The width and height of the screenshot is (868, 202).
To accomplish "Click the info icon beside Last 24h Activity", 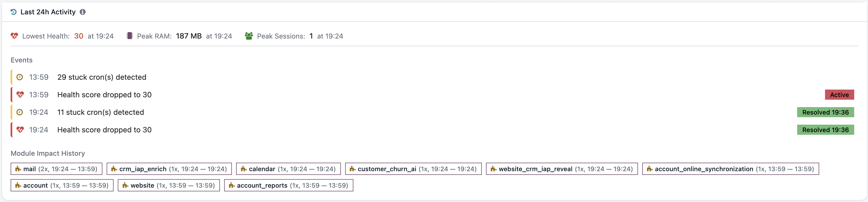I will [x=83, y=12].
